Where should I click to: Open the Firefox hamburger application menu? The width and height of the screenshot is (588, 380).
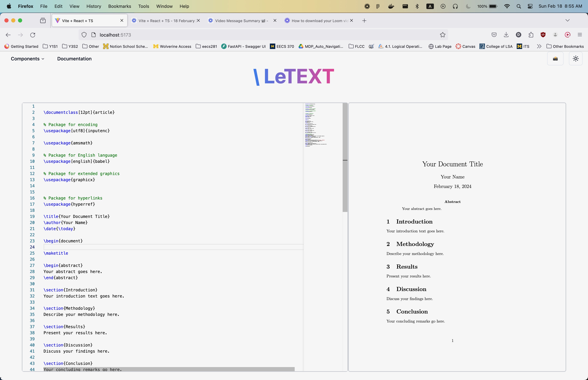580,35
